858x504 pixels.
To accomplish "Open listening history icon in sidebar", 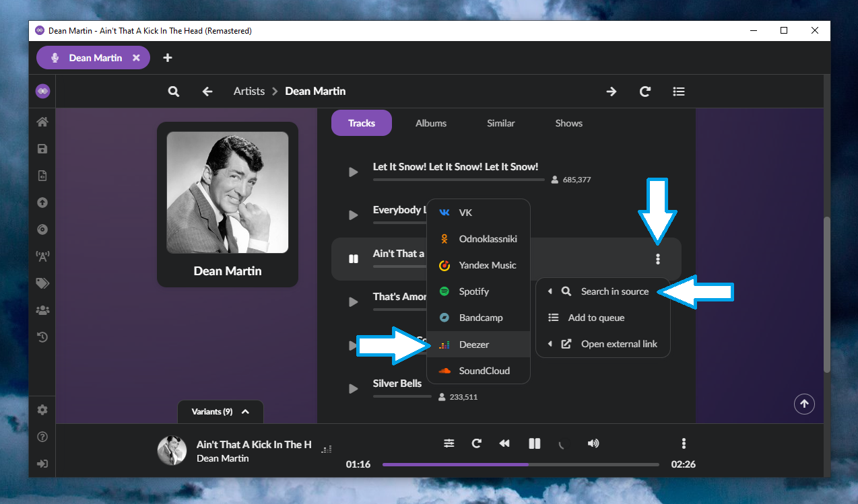I will (42, 337).
